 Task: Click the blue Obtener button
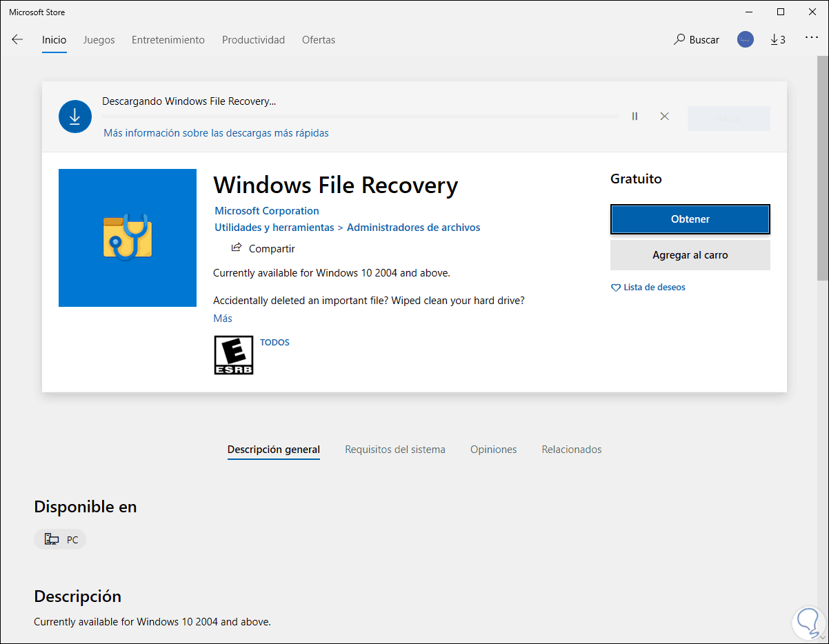coord(690,219)
